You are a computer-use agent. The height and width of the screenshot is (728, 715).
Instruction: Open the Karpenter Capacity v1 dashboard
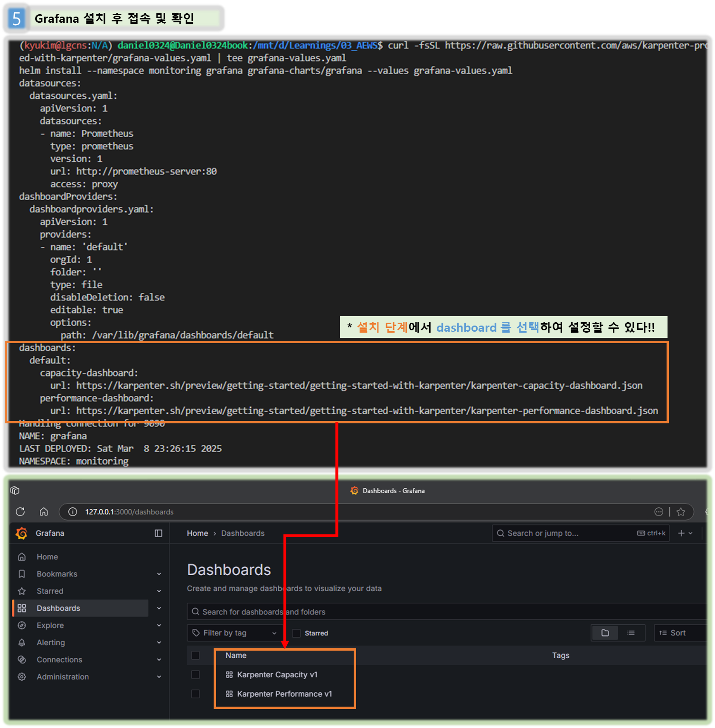277,674
